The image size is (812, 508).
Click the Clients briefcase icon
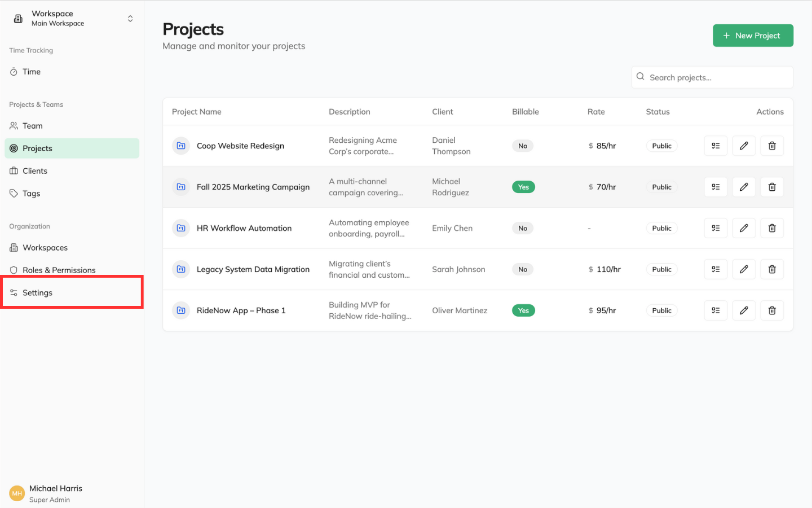pos(14,170)
